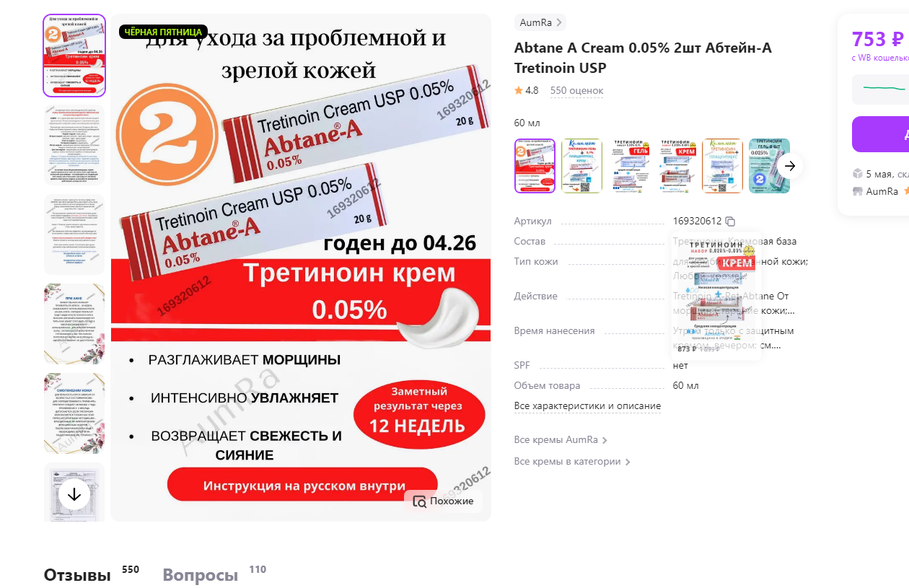Click the orange rating star icon
The width and height of the screenshot is (909, 588).
point(518,91)
